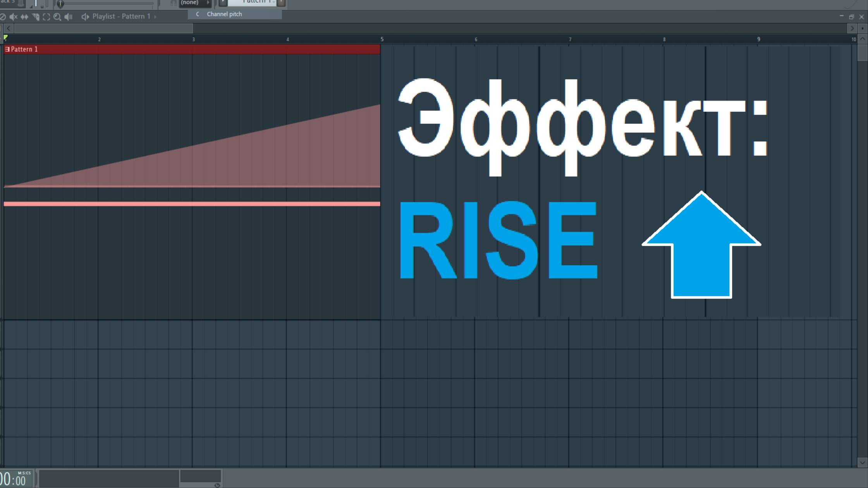Click the add pattern plus button
The width and height of the screenshot is (868, 488).
[281, 3]
